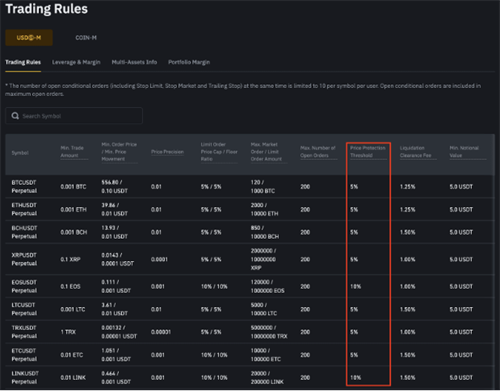500x391 pixels.
Task: Click the 0.001 LTC min trade amount
Action: click(x=73, y=309)
